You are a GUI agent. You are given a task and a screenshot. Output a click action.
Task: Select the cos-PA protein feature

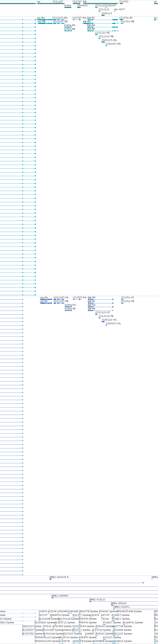coord(46,300)
